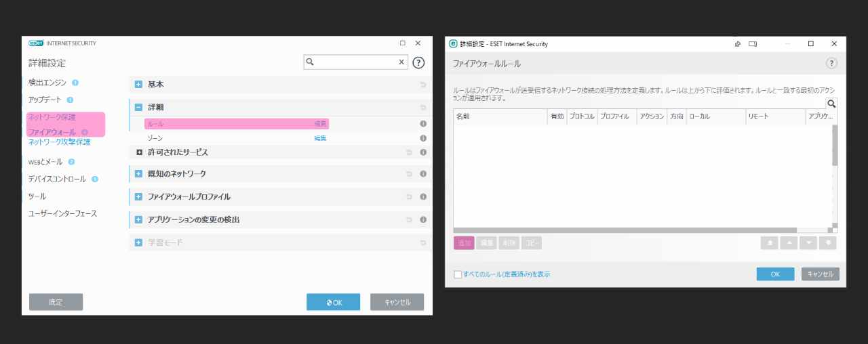
Task: Revert 学習モード section to default
Action: pos(423,242)
